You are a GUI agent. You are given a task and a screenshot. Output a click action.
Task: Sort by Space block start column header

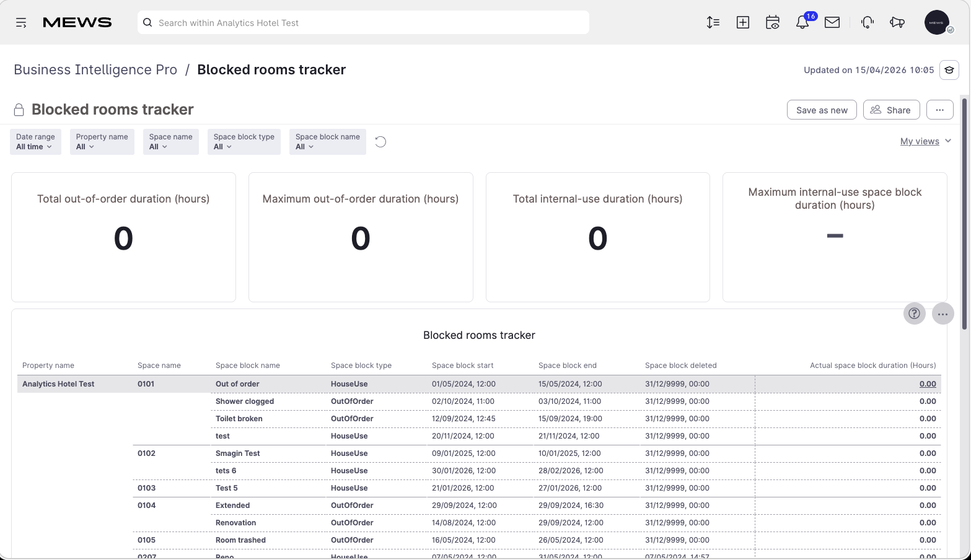coord(463,365)
